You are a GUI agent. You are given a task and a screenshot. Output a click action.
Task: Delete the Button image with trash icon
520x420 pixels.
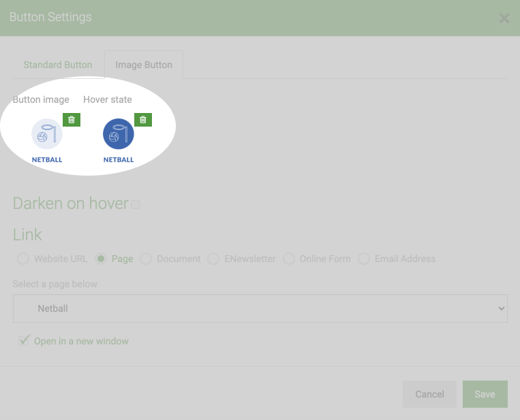pyautogui.click(x=72, y=120)
